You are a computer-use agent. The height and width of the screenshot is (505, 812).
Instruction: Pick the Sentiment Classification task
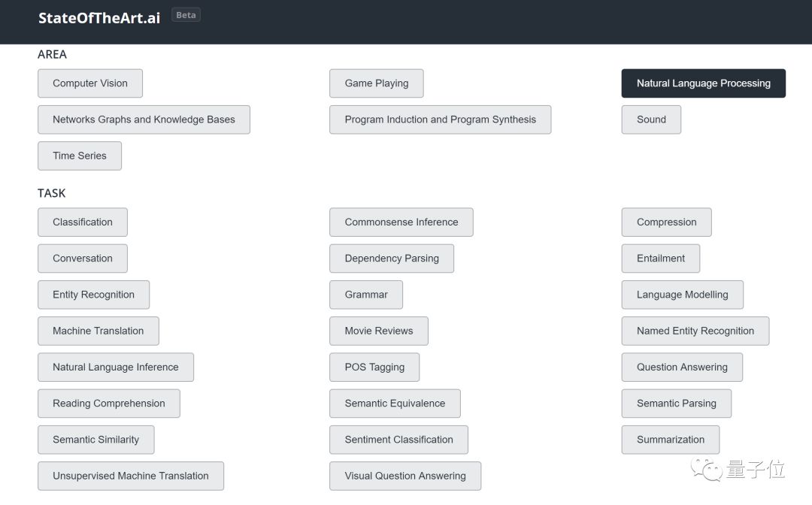tap(398, 440)
